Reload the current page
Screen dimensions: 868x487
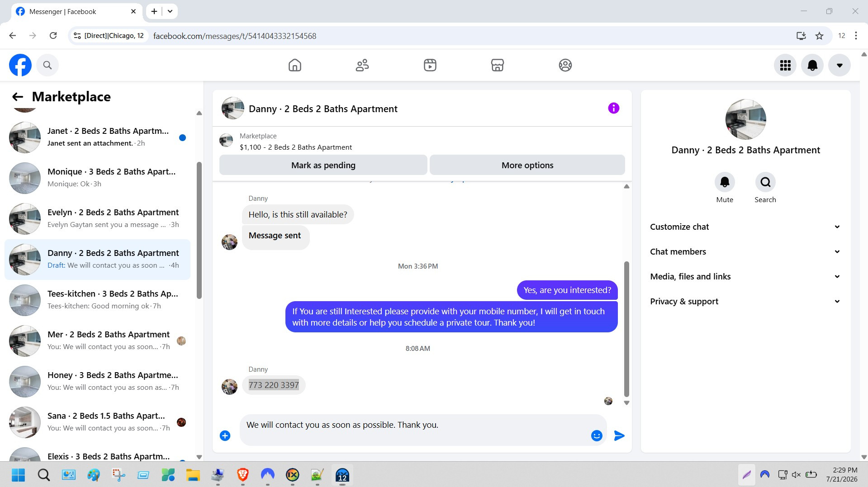pyautogui.click(x=53, y=36)
